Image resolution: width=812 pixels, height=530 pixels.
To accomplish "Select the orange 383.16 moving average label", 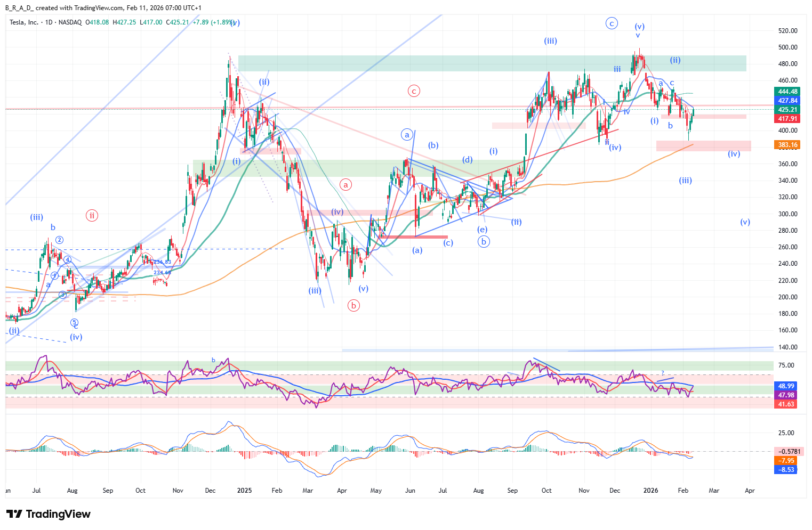I will pyautogui.click(x=787, y=145).
